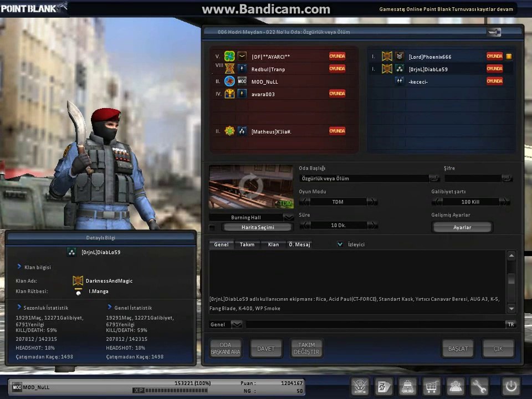Image resolution: width=532 pixels, height=399 pixels.
Task: Toggle the TR language button in chat
Action: 510,325
